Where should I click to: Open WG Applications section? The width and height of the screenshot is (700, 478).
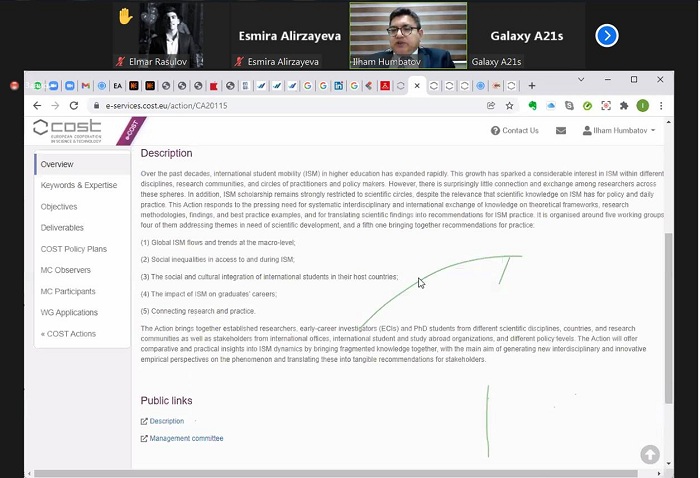[69, 312]
